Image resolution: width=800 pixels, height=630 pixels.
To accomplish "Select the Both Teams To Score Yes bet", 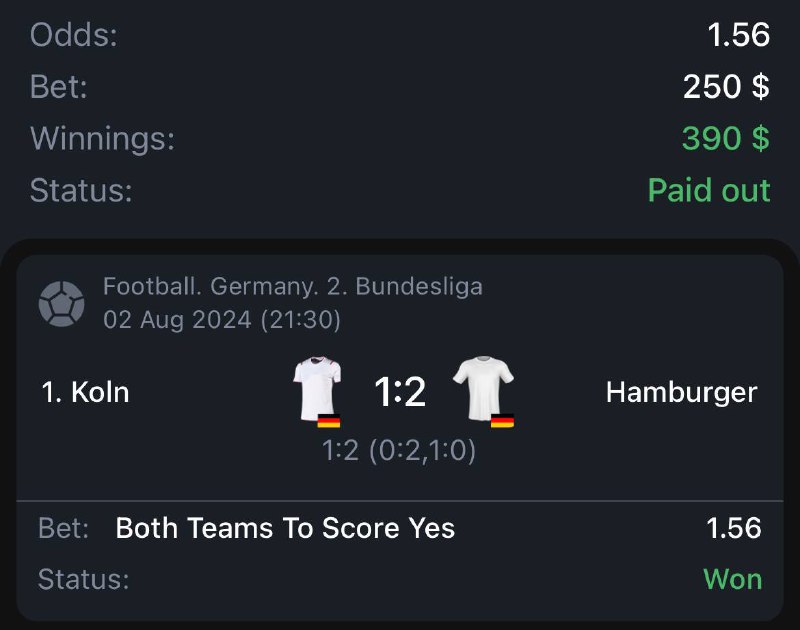I will point(285,528).
